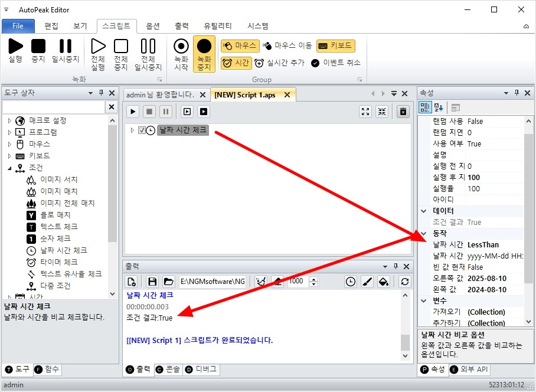The width and height of the screenshot is (536, 392).
Task: Start recording with 녹화 시작
Action: coord(181,54)
